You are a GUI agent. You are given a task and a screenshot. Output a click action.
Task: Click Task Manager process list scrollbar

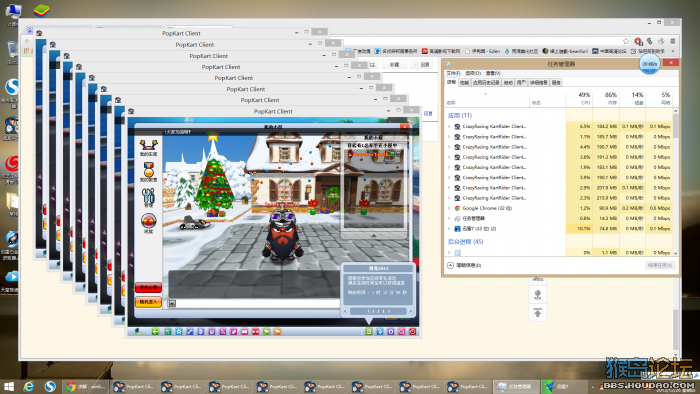coord(675,126)
